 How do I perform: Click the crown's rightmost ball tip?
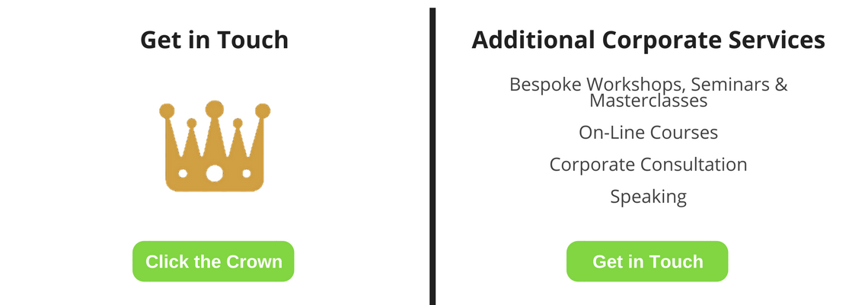pyautogui.click(x=263, y=111)
